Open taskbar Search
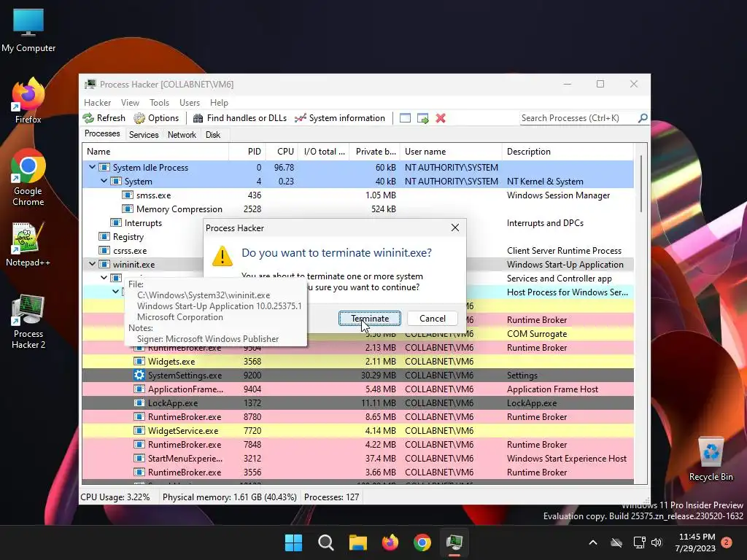 click(x=326, y=542)
